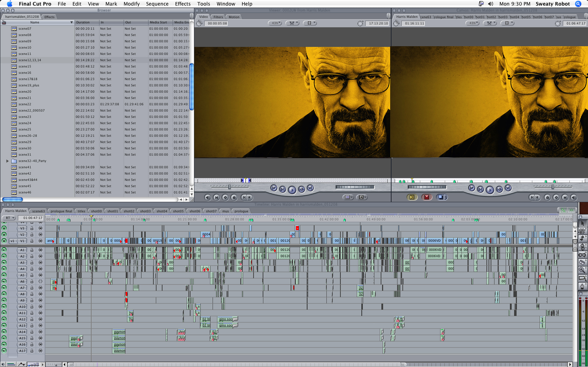Open Canvas view mode popup
The image size is (588, 367).
[x=507, y=23]
